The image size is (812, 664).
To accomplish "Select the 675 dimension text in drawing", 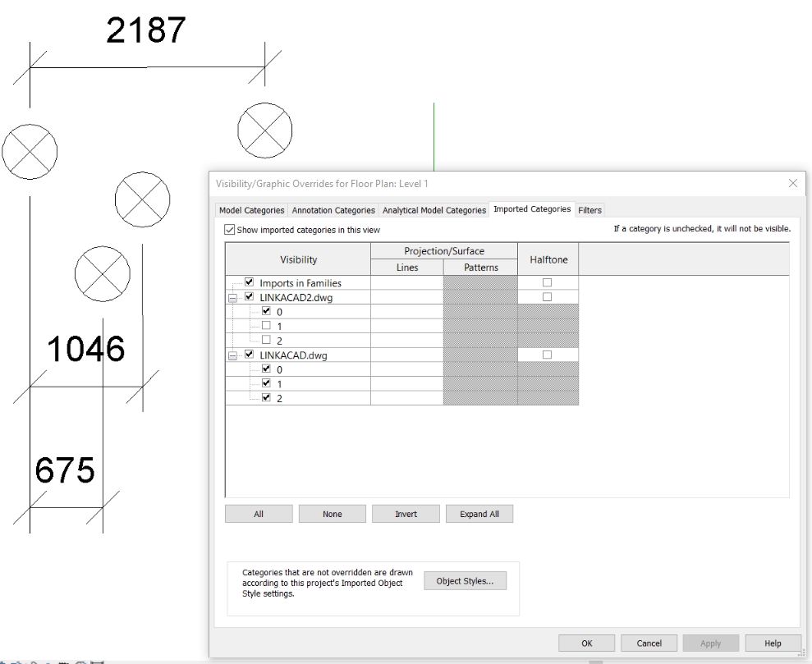I will 65,470.
